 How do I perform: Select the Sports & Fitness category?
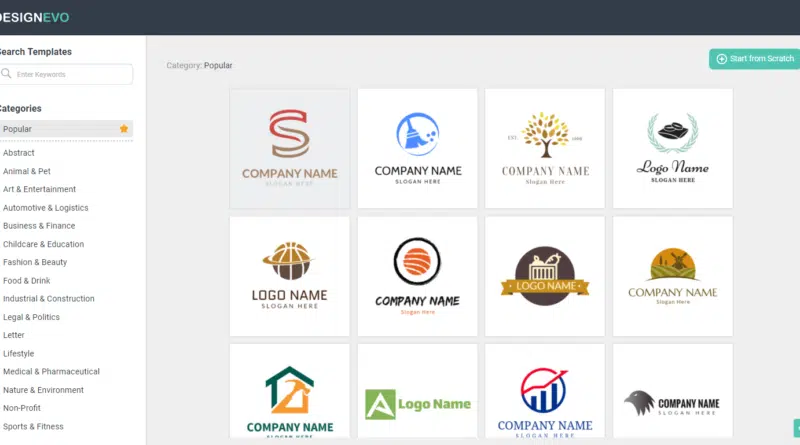(33, 426)
